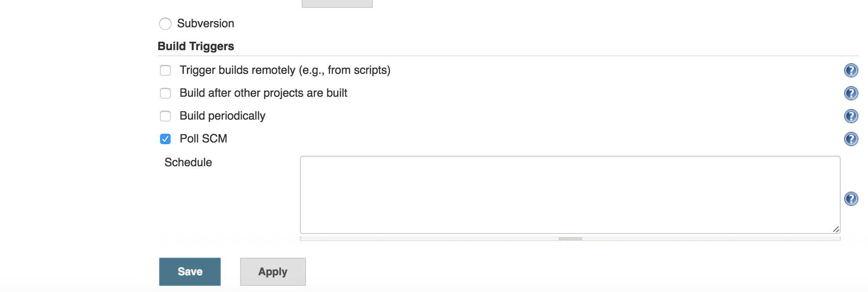Click the 'Build periodically' label text

pyautogui.click(x=222, y=116)
